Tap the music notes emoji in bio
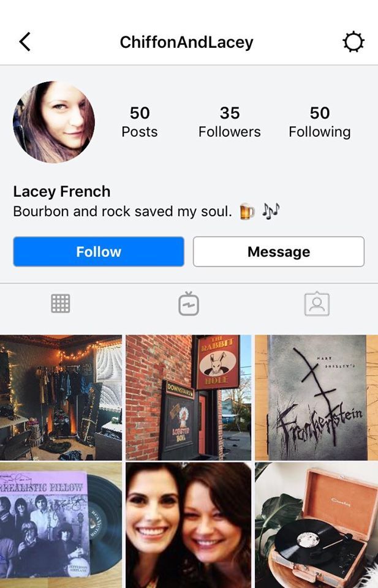378x588 pixels. [x=270, y=211]
